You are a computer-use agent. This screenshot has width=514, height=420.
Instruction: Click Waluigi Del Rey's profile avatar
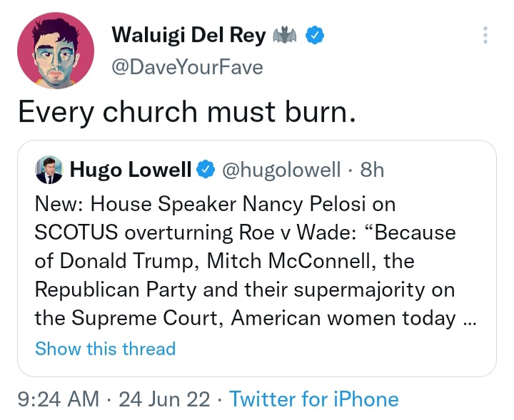[56, 51]
